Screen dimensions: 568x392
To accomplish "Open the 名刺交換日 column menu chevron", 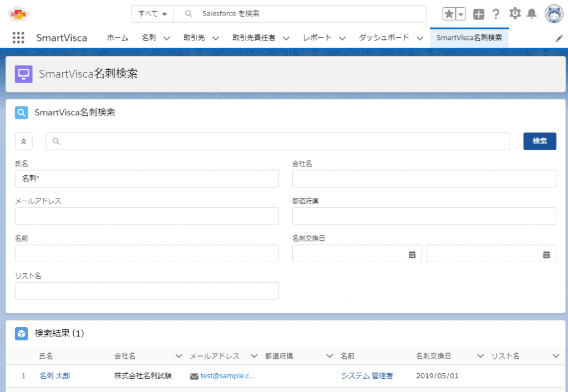I will (480, 356).
